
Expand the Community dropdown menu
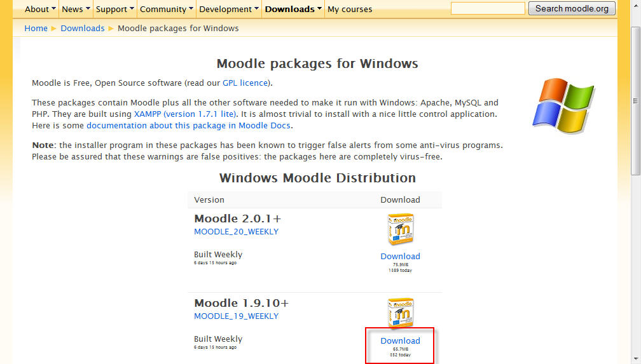pos(167,9)
